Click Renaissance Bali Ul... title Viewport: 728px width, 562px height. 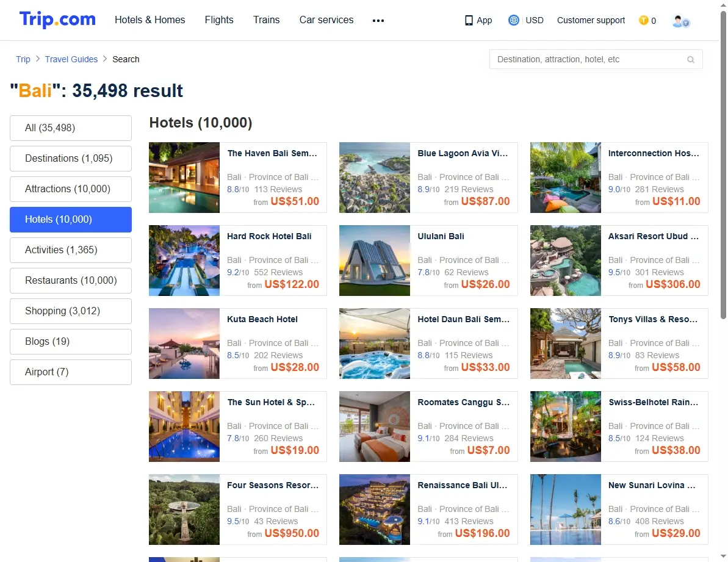point(463,486)
